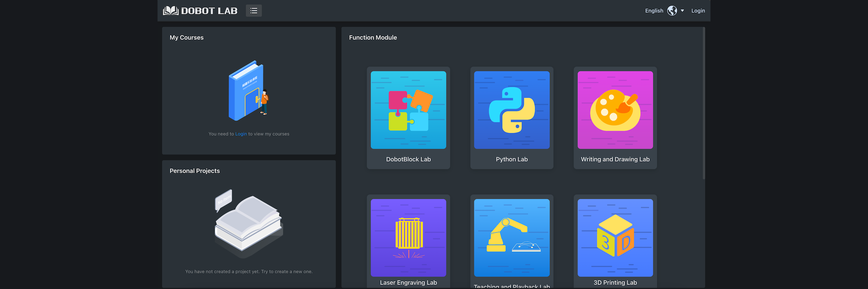Viewport: 868px width, 289px height.
Task: Expand the language dropdown arrow
Action: pyautogui.click(x=682, y=11)
